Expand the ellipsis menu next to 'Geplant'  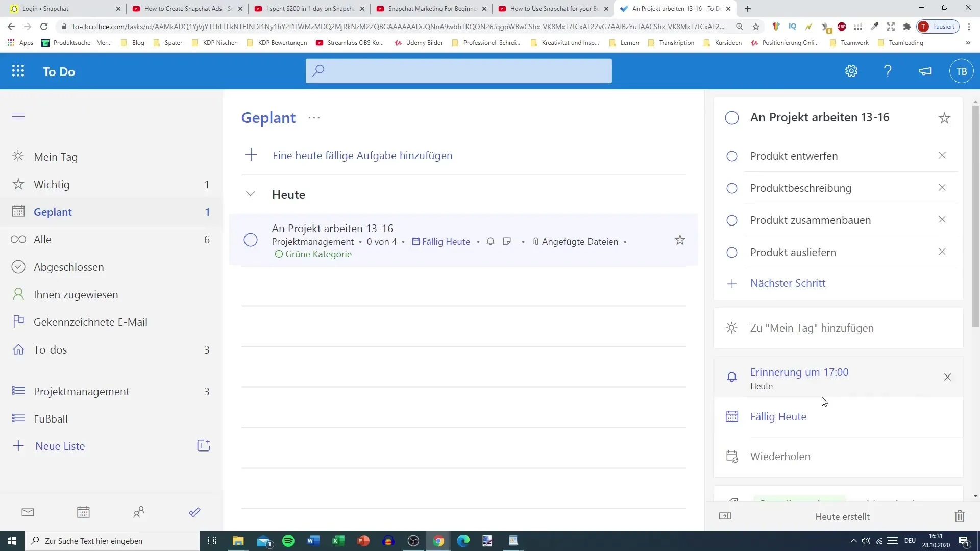(x=314, y=118)
